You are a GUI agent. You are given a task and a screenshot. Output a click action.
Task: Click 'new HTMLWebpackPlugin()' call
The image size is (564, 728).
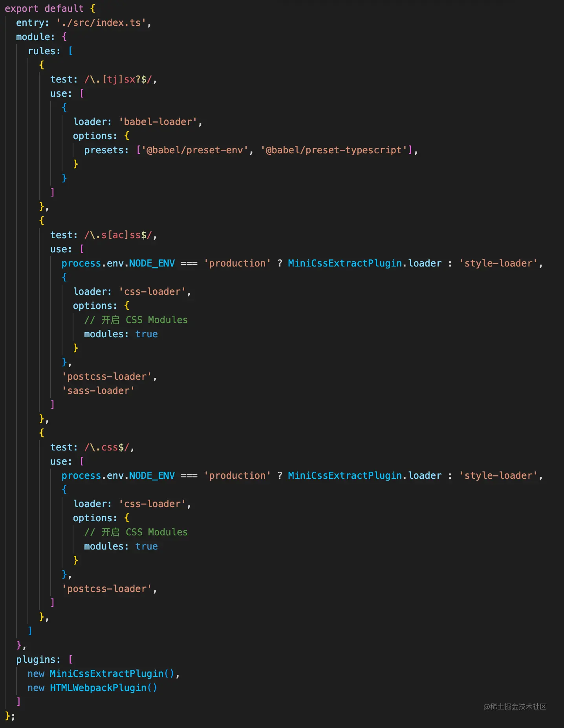pyautogui.click(x=92, y=688)
